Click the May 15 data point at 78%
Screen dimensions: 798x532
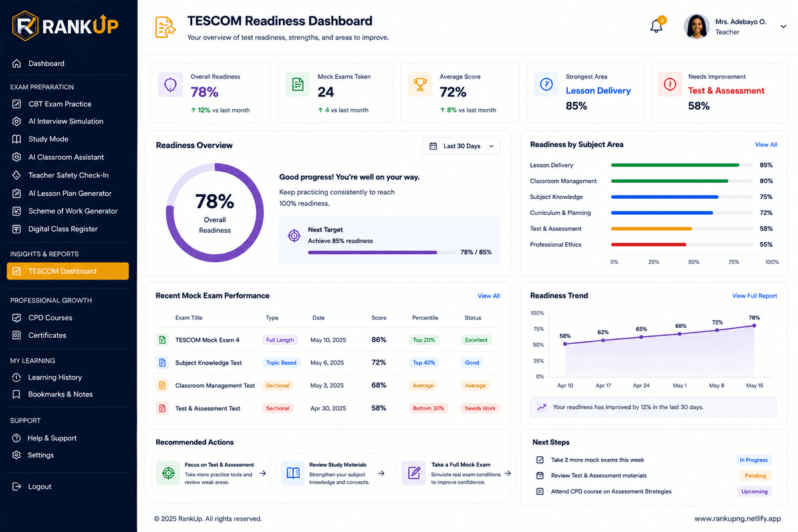pyautogui.click(x=754, y=325)
